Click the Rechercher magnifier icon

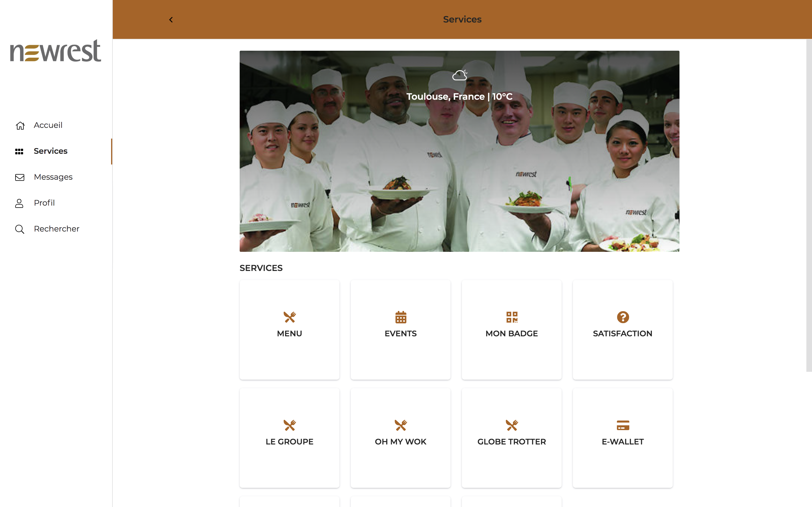20,229
